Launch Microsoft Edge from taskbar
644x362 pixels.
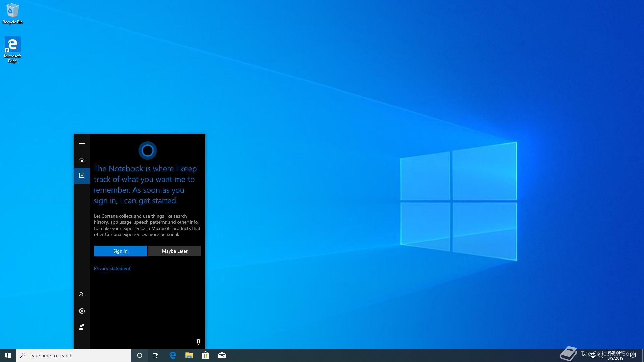[173, 355]
